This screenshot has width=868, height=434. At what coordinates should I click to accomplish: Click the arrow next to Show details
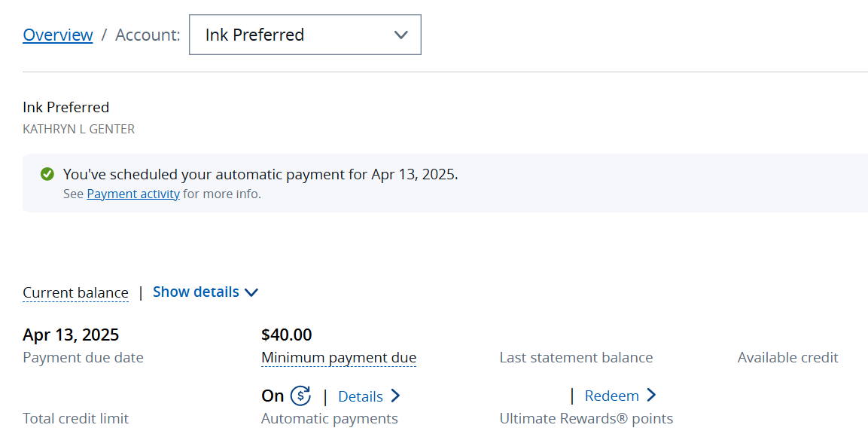click(x=251, y=292)
